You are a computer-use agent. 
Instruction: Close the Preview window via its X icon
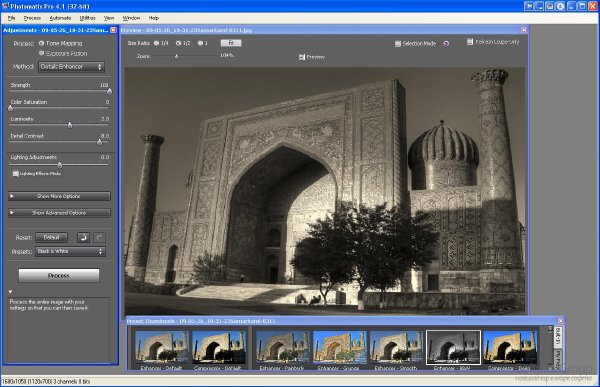(x=524, y=30)
